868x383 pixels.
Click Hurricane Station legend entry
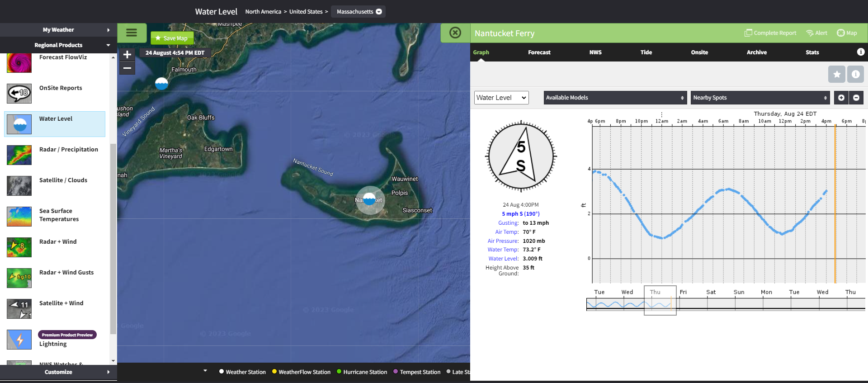coord(362,372)
